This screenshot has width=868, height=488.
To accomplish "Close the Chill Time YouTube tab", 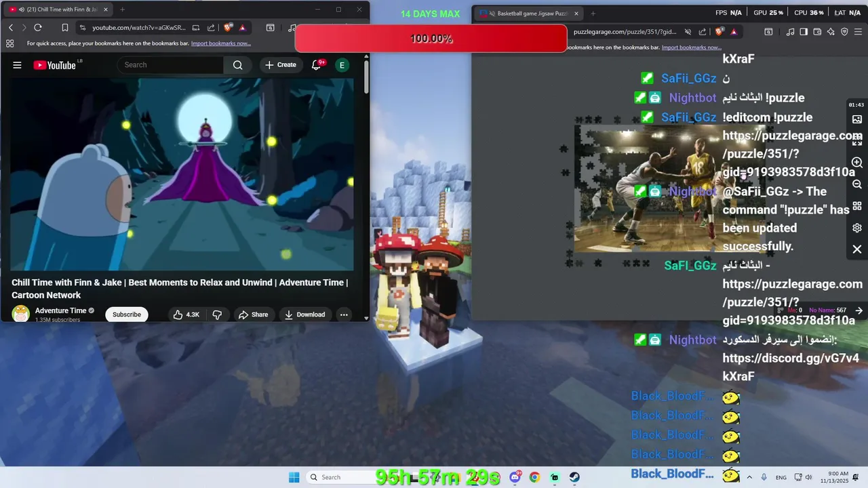I will point(105,9).
